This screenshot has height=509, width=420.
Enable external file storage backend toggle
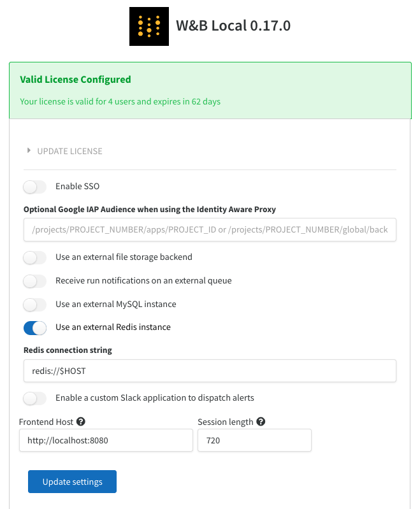click(x=35, y=258)
